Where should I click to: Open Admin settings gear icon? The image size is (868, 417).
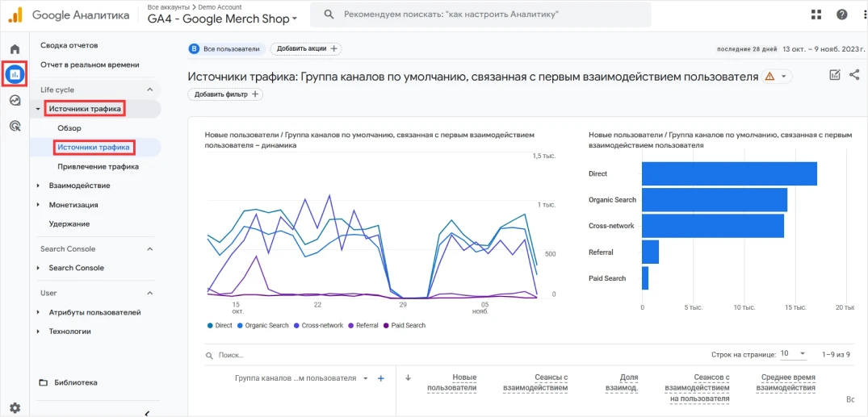click(15, 408)
